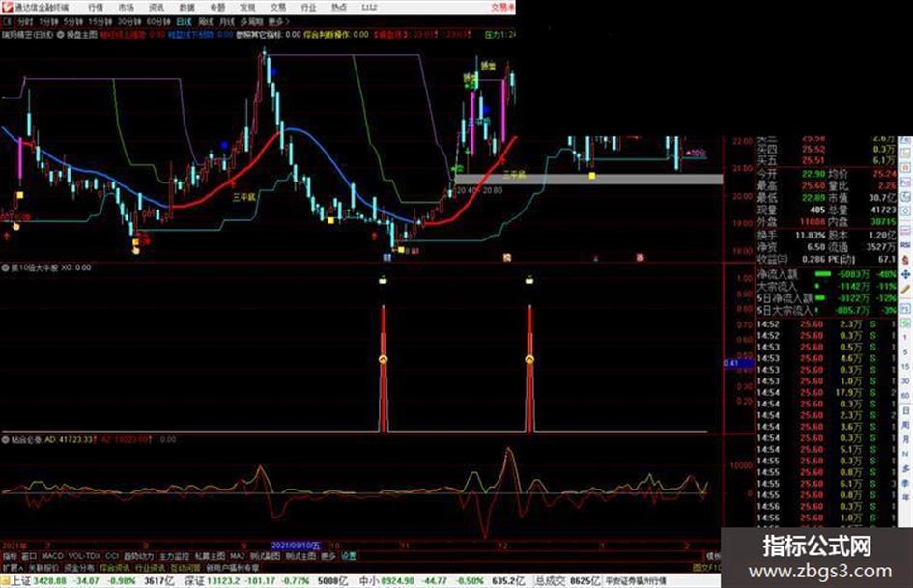Click the app logo in the title bar
Image resolution: width=913 pixels, height=588 pixels.
(x=7, y=7)
